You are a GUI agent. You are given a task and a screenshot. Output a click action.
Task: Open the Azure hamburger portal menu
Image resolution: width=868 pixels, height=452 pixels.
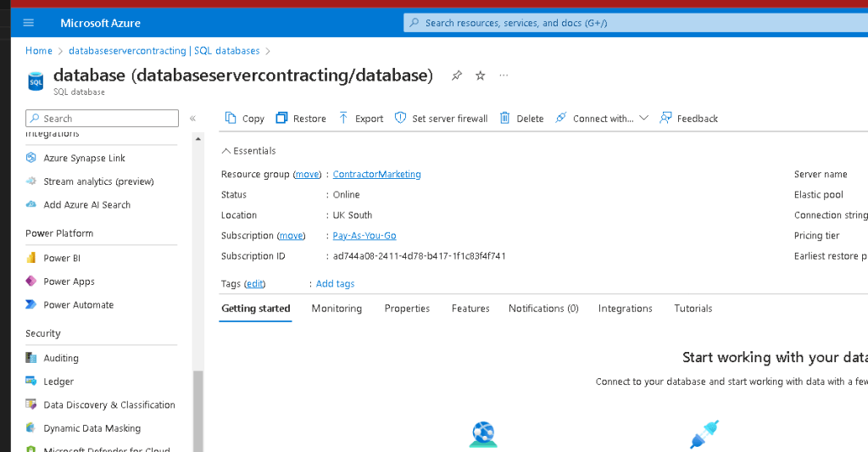point(28,23)
